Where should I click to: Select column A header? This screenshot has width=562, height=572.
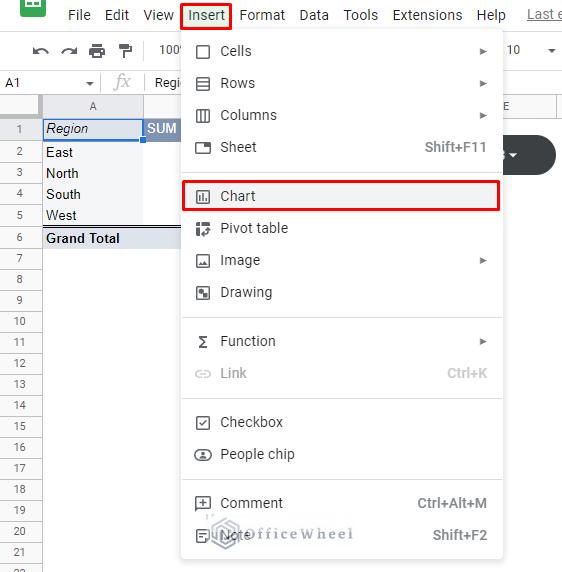93,107
